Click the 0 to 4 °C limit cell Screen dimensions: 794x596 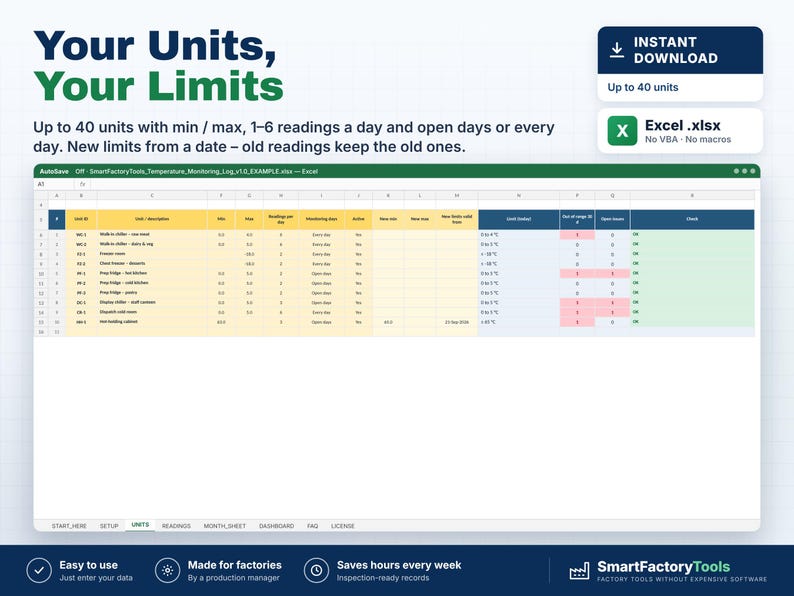(519, 235)
